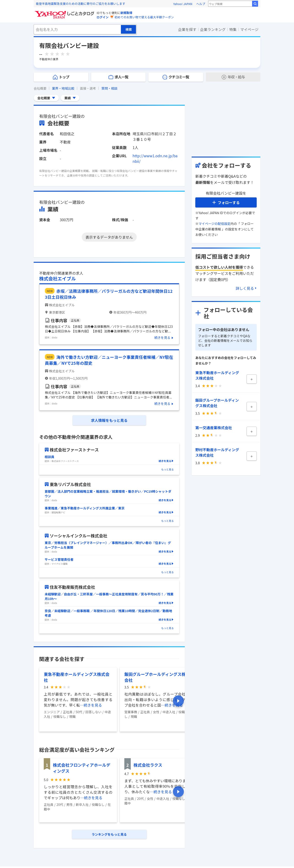
Task: Click 事業推進/東急不動産ホールディングス job link
Action: pyautogui.click(x=85, y=508)
